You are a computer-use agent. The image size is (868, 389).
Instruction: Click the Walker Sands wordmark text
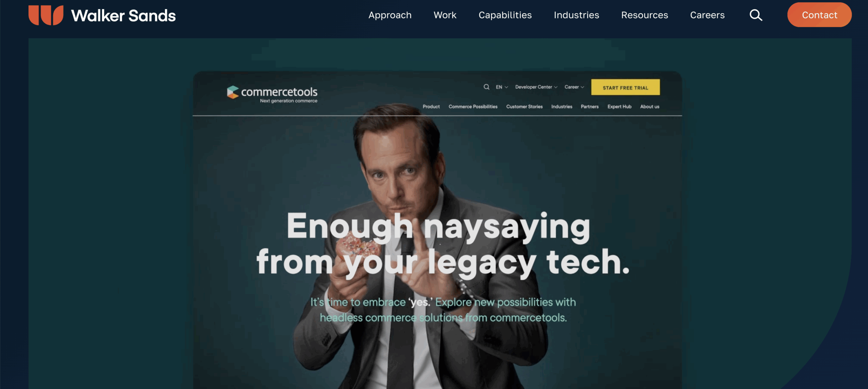123,16
